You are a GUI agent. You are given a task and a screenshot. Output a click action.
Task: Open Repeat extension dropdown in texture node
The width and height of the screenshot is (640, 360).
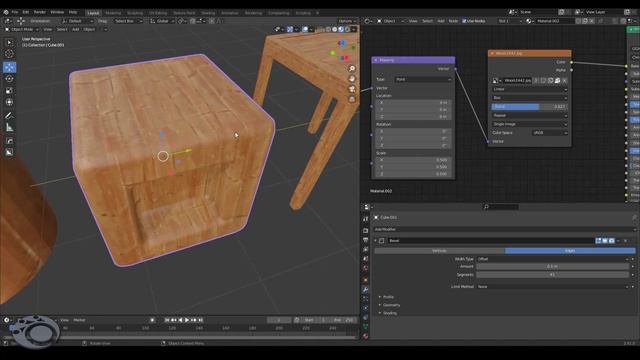click(529, 116)
